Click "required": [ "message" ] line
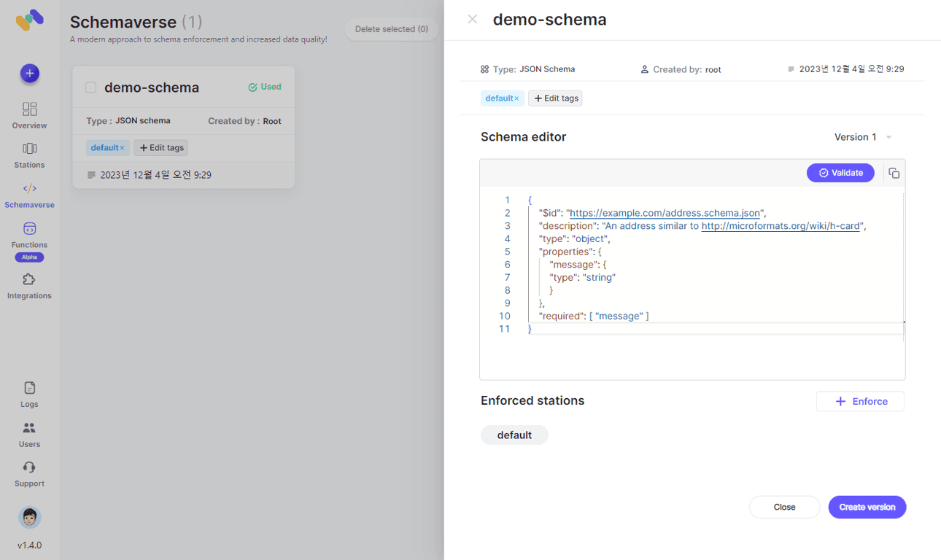This screenshot has width=941, height=560. tap(593, 316)
